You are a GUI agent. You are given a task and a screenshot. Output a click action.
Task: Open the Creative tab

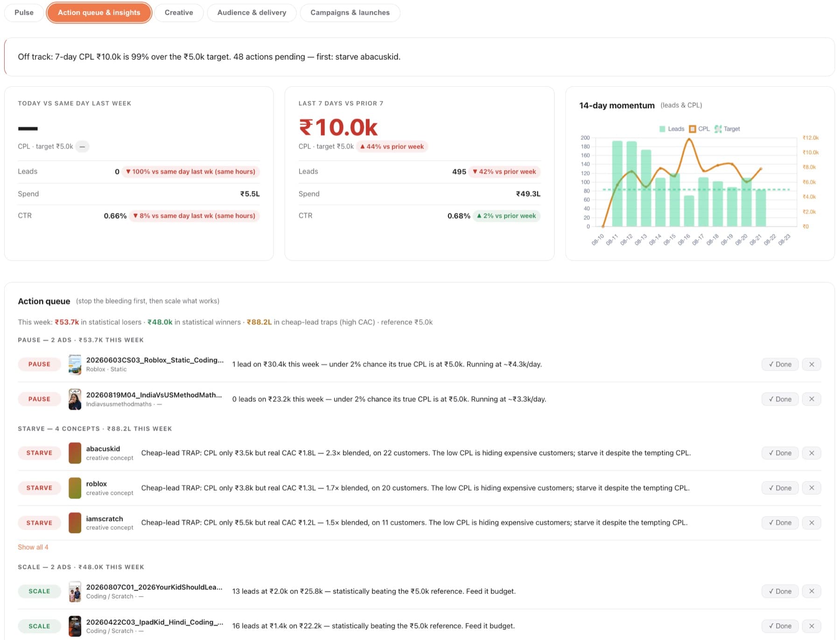click(x=179, y=13)
